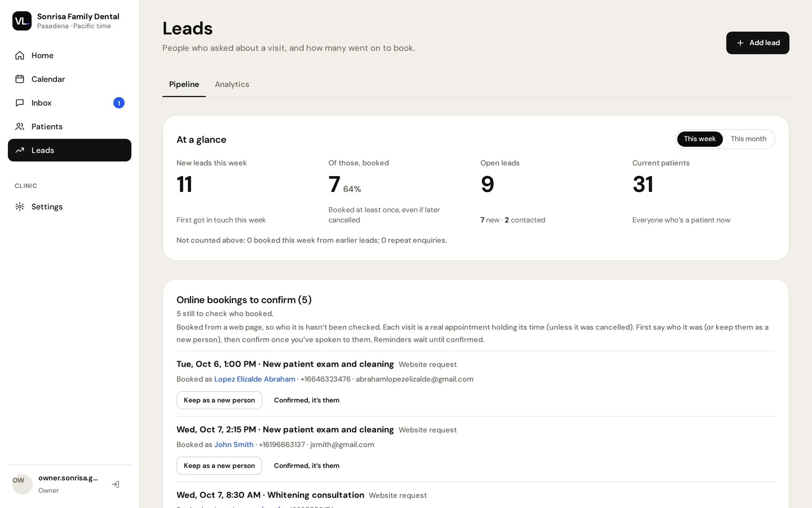
Task: Select the This week toggle
Action: [700, 139]
